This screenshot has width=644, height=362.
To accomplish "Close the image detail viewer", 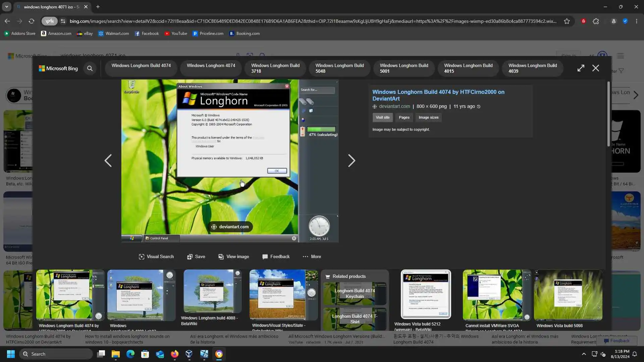I will coord(595,68).
